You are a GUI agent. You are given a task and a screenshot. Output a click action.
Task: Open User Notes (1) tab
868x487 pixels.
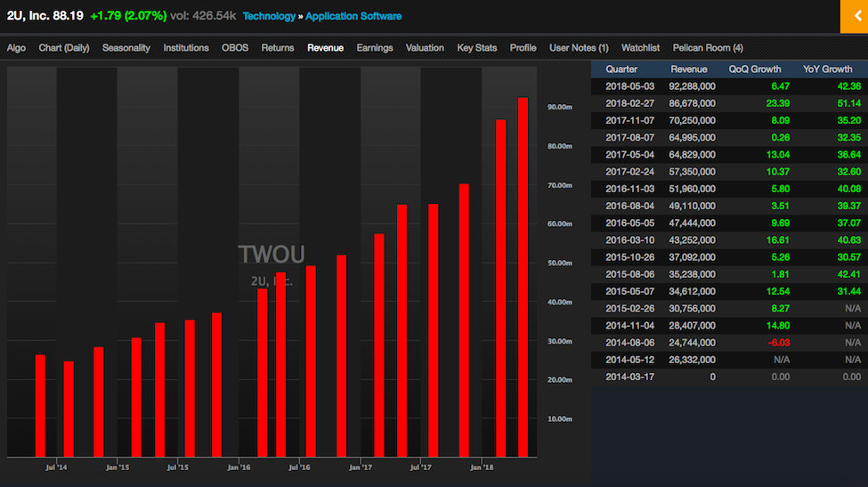tap(579, 48)
